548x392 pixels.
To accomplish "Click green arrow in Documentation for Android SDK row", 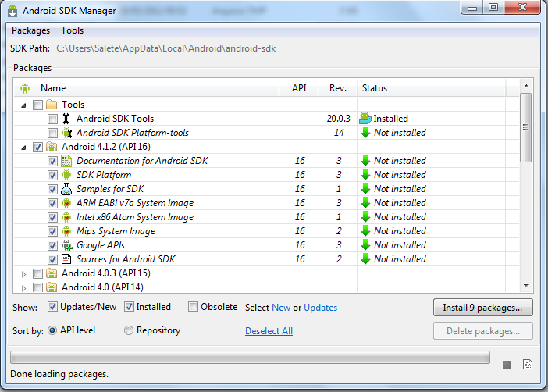I will point(365,161).
